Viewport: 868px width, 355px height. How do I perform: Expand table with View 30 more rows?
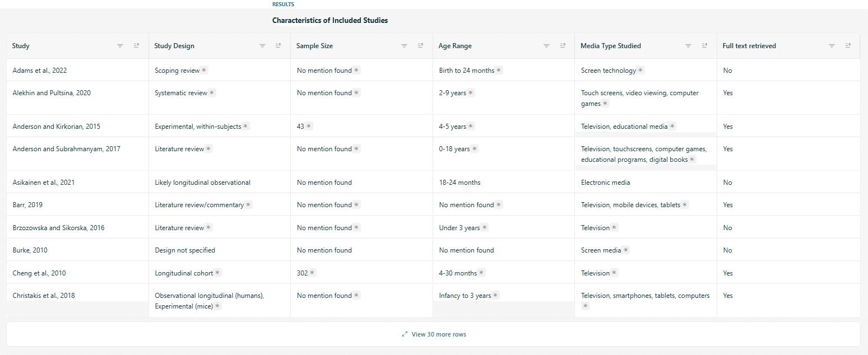(434, 334)
